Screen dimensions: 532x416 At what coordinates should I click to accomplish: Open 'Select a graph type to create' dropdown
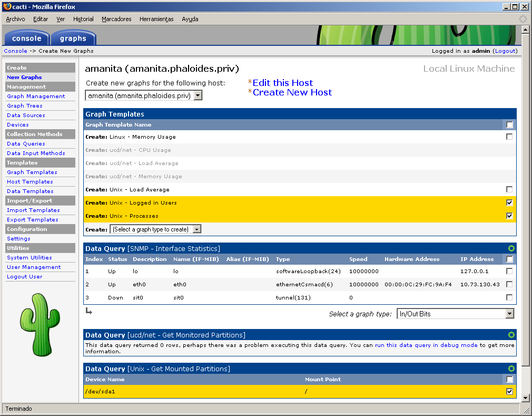pos(155,229)
